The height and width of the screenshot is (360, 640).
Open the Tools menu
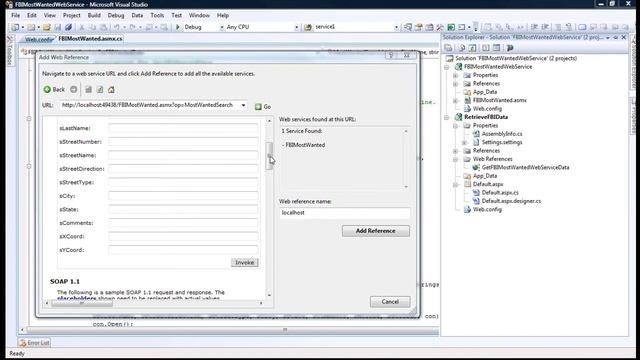[157, 15]
